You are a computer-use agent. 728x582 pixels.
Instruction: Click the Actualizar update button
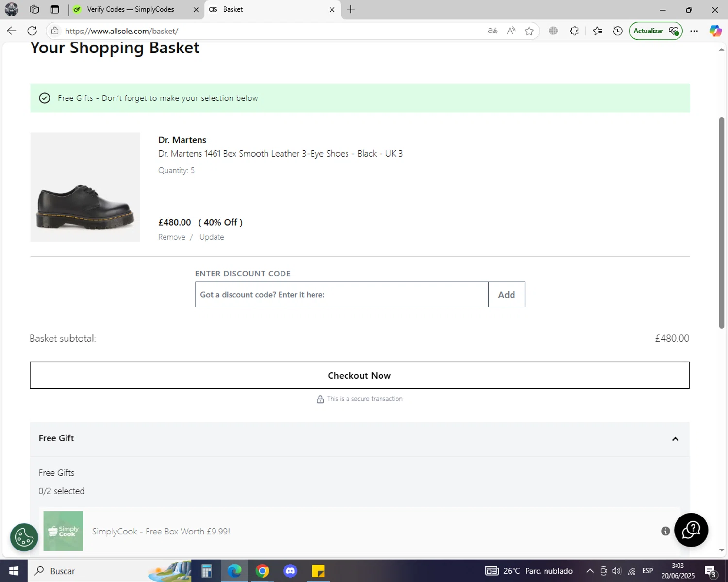656,31
